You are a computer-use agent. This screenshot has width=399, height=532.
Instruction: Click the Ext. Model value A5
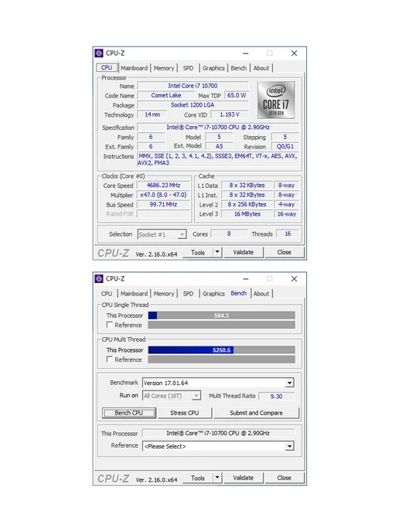(x=219, y=147)
